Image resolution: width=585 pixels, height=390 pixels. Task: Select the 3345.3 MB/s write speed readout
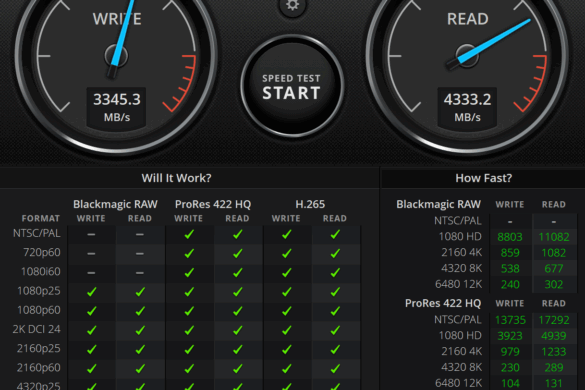pyautogui.click(x=116, y=107)
